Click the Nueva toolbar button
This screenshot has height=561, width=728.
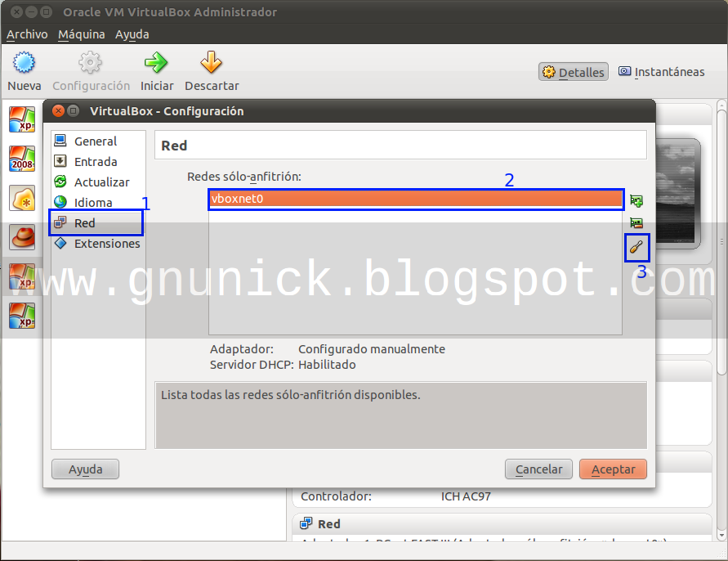pos(25,71)
